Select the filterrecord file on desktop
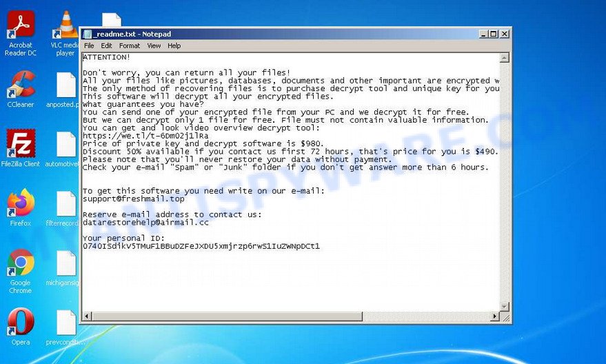 click(x=65, y=209)
